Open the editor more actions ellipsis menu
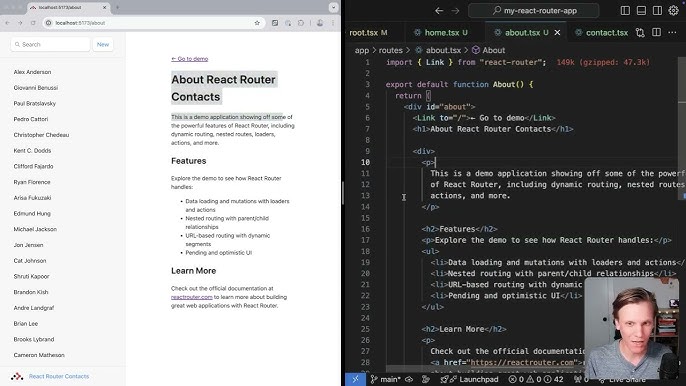This screenshot has height=386, width=686. 672,32
